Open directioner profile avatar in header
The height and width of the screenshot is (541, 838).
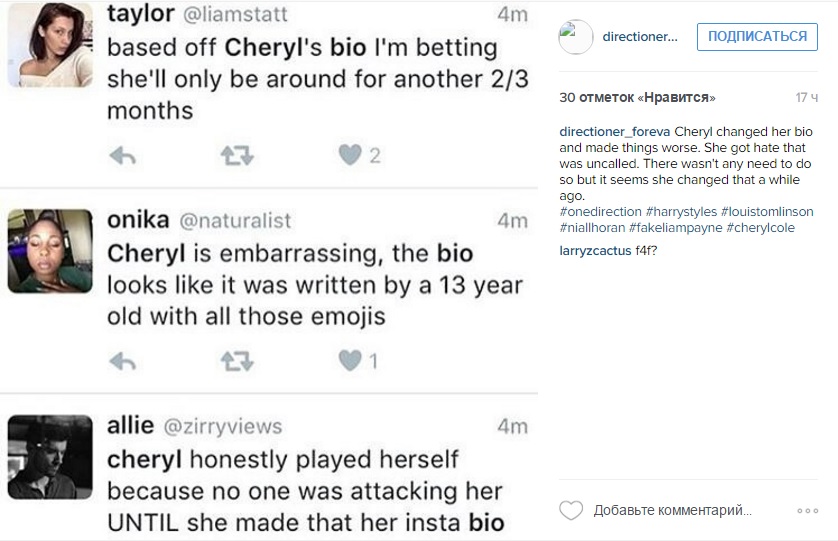[576, 37]
